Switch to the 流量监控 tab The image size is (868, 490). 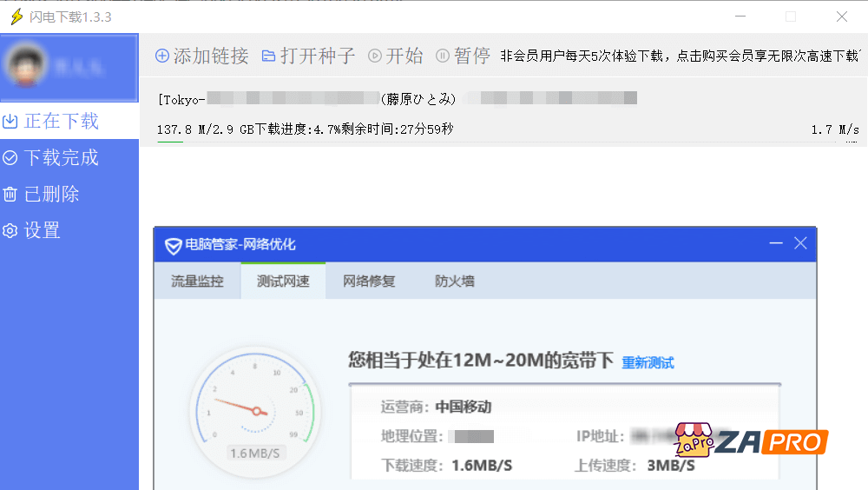tap(197, 281)
